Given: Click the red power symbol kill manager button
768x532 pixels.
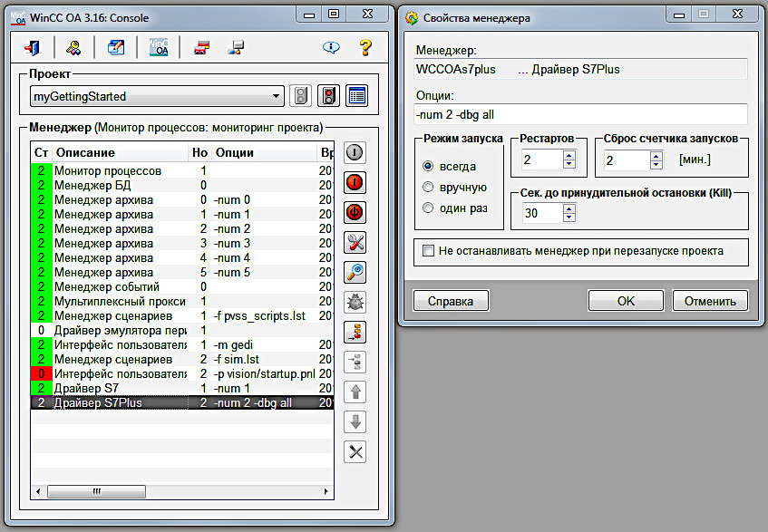Looking at the screenshot, I should tap(355, 212).
